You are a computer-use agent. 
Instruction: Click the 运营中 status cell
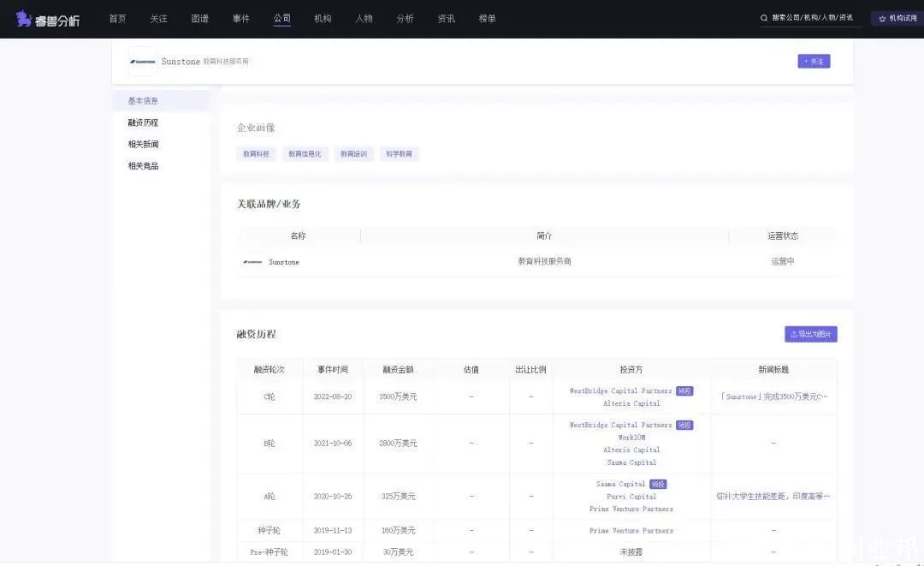pyautogui.click(x=783, y=261)
